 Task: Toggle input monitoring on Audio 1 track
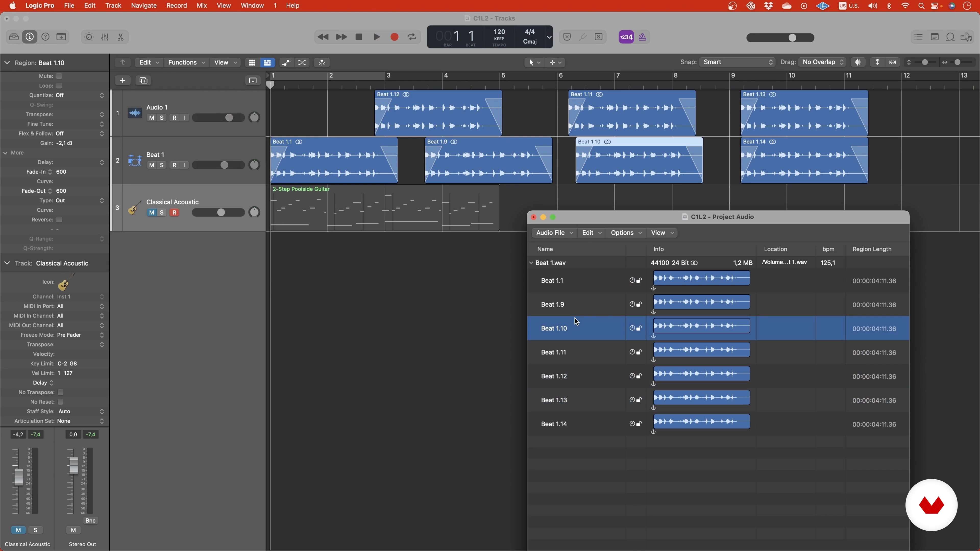point(184,118)
